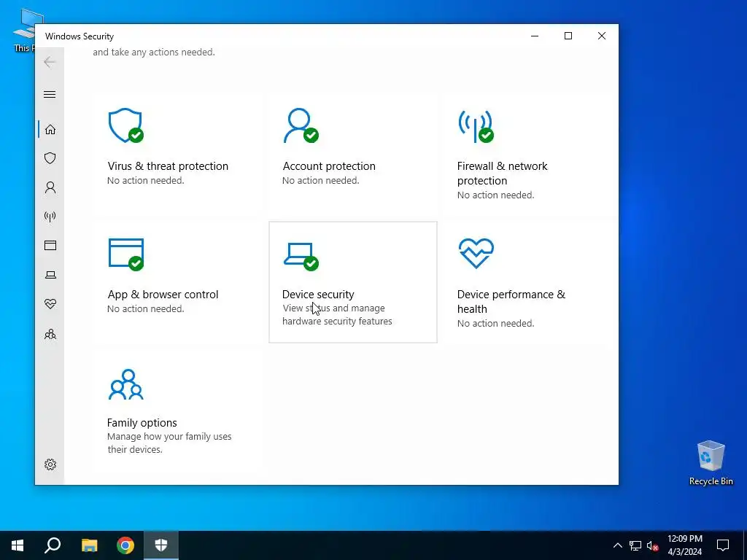This screenshot has width=747, height=560.
Task: Click the Virus & threat protection shield tile icon
Action: (125, 125)
